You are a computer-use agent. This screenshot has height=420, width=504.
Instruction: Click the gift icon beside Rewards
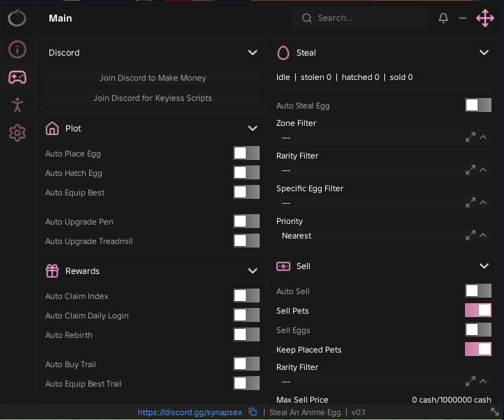[x=52, y=270]
